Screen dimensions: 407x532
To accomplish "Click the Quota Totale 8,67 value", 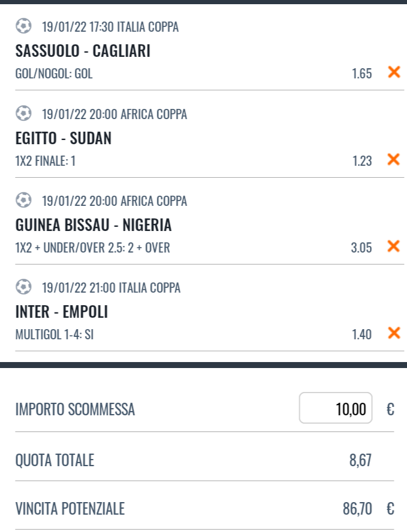I will click(360, 460).
